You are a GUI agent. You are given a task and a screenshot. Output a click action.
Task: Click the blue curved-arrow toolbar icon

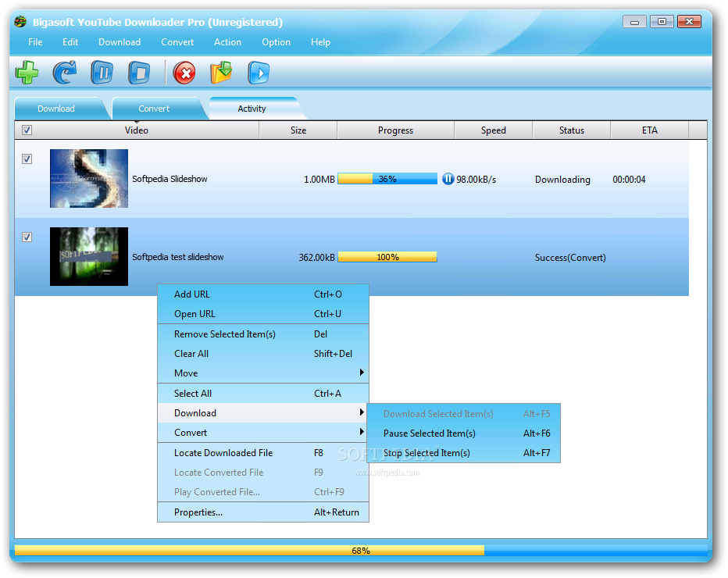[x=65, y=73]
